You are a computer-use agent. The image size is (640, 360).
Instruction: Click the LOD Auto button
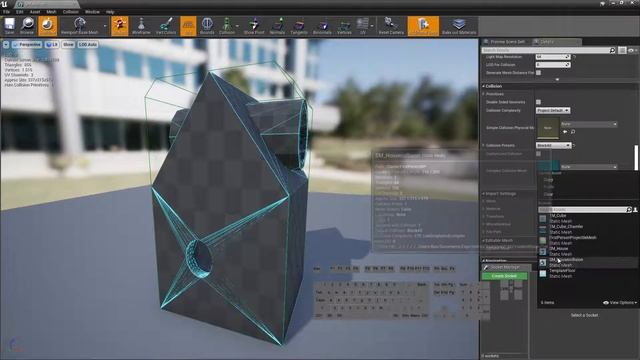(x=88, y=44)
